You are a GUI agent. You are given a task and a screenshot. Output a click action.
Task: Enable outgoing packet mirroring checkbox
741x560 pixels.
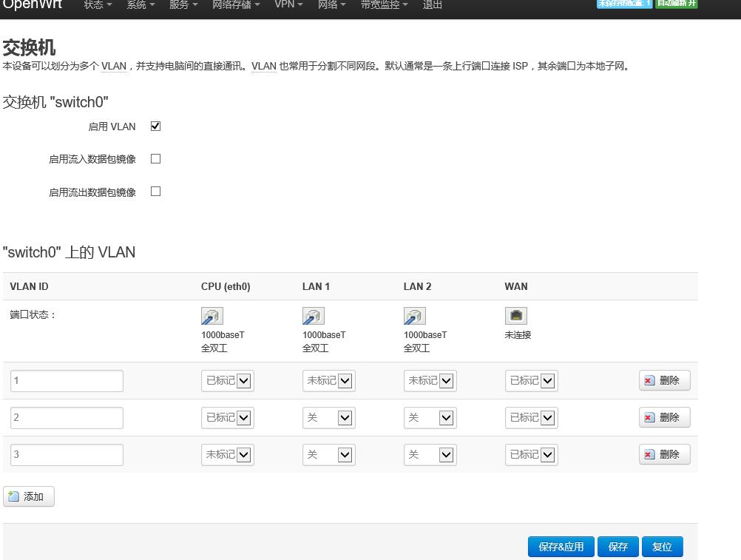[155, 192]
